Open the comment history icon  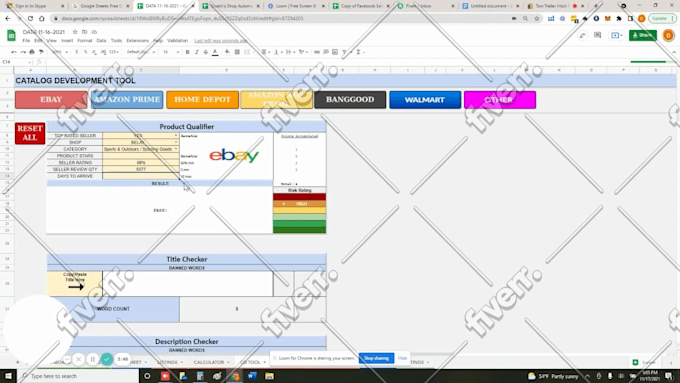click(598, 35)
